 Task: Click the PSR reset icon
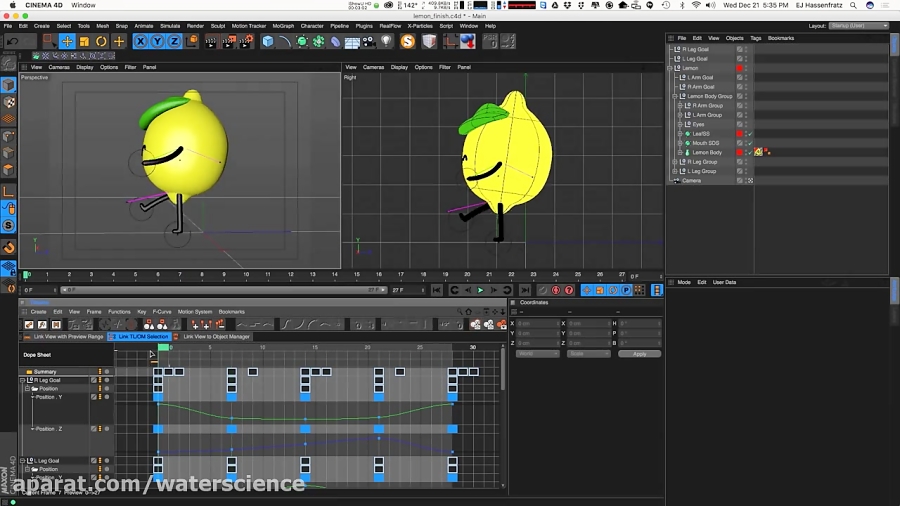[490, 41]
